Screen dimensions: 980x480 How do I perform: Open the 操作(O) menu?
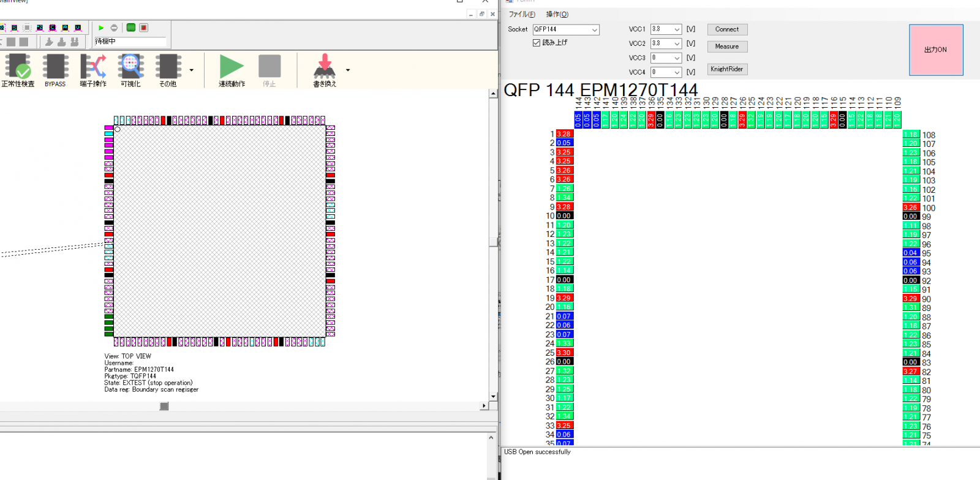pyautogui.click(x=557, y=14)
